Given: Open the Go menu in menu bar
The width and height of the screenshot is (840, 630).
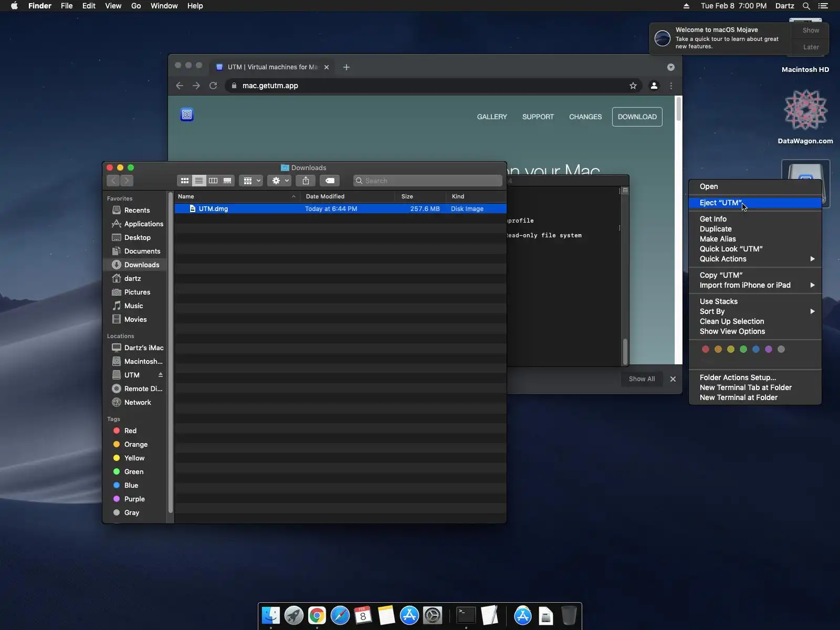Looking at the screenshot, I should [x=136, y=6].
